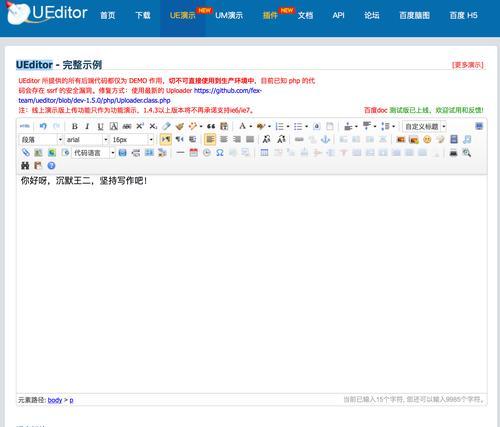
Task: Choose paste as plain text mode
Action: pos(224,126)
